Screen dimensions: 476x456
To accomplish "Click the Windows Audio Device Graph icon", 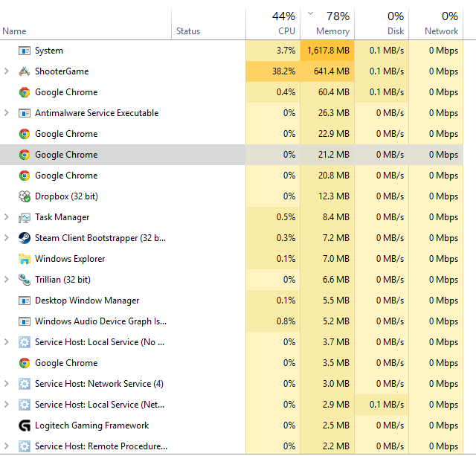I will click(25, 321).
